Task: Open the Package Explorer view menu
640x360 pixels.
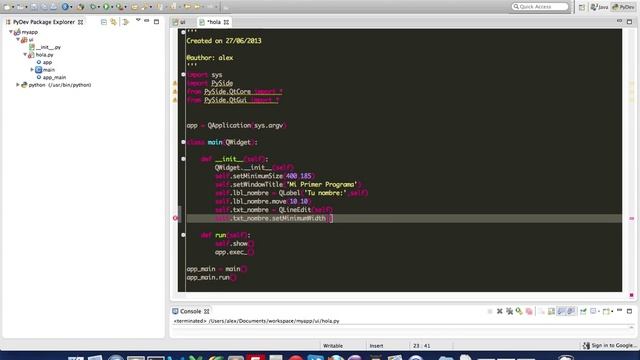Action: tap(138, 20)
